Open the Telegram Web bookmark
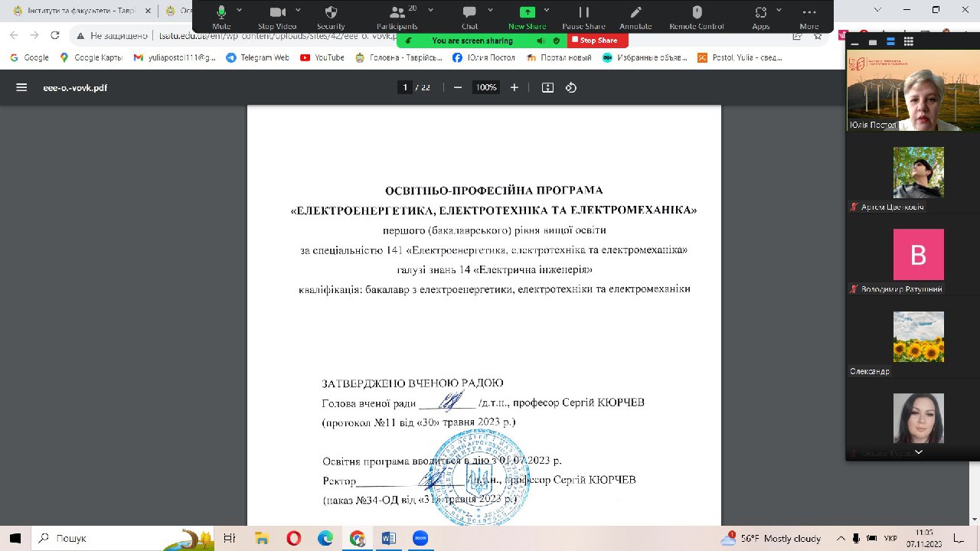Image resolution: width=980 pixels, height=551 pixels. (x=258, y=57)
